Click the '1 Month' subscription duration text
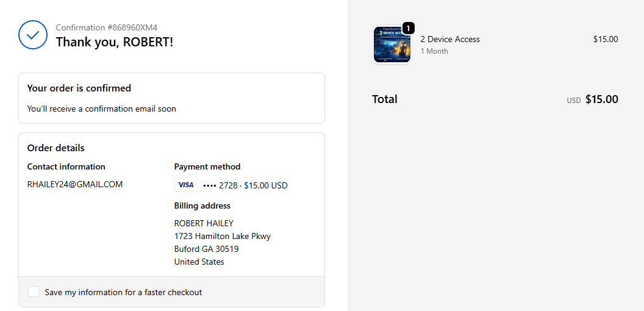This screenshot has width=644, height=311. pyautogui.click(x=434, y=51)
